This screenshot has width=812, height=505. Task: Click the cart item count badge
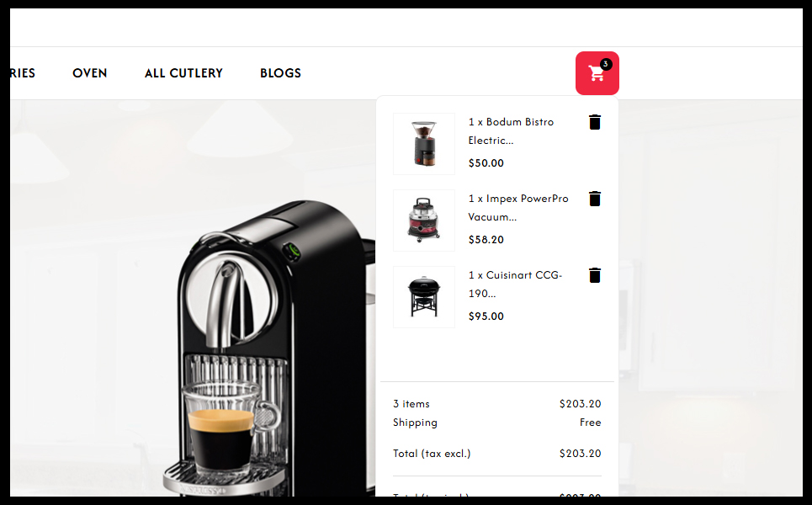(x=605, y=64)
